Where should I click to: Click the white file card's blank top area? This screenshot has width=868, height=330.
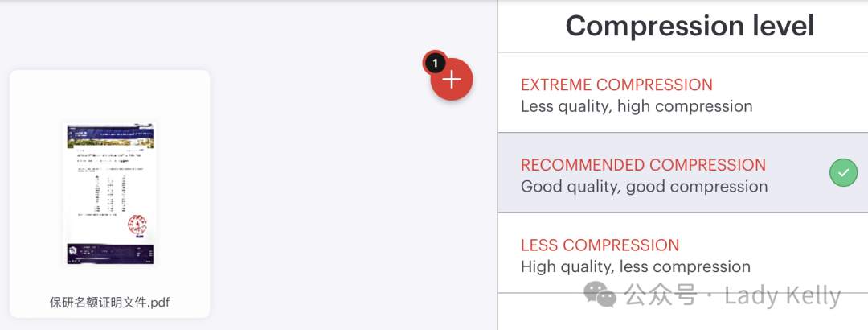(109, 93)
